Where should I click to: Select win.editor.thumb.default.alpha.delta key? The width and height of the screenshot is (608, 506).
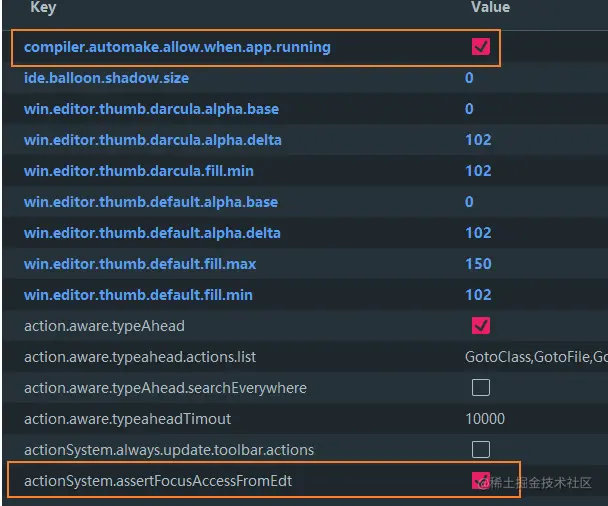point(152,233)
